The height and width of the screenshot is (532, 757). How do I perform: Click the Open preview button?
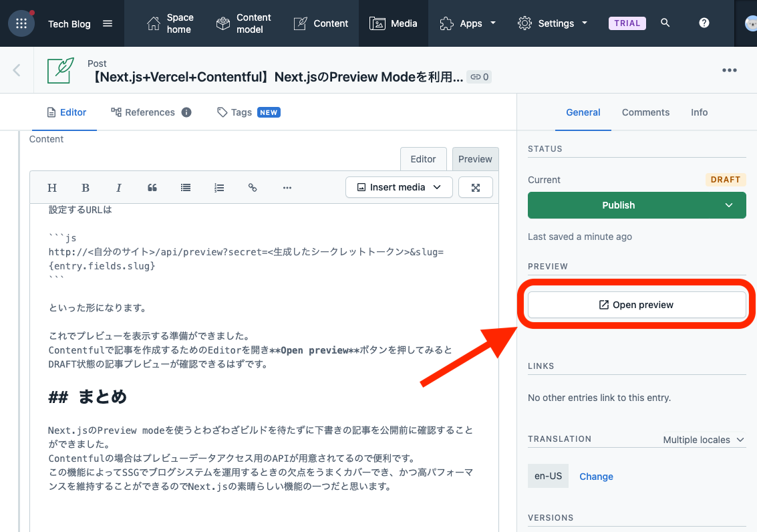(x=637, y=305)
